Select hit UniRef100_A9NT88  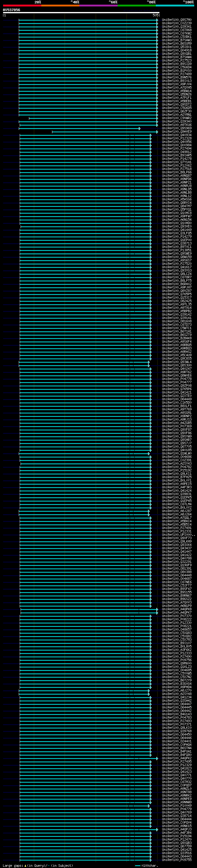click(x=176, y=792)
